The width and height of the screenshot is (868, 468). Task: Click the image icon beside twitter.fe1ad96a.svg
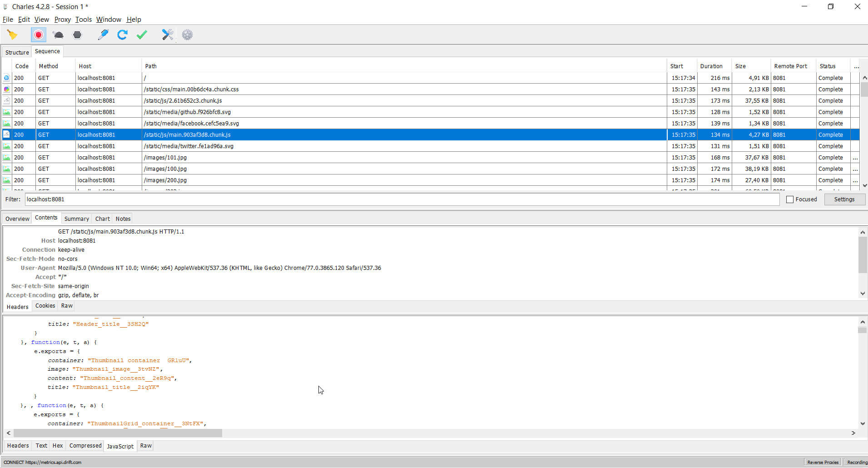[6, 146]
